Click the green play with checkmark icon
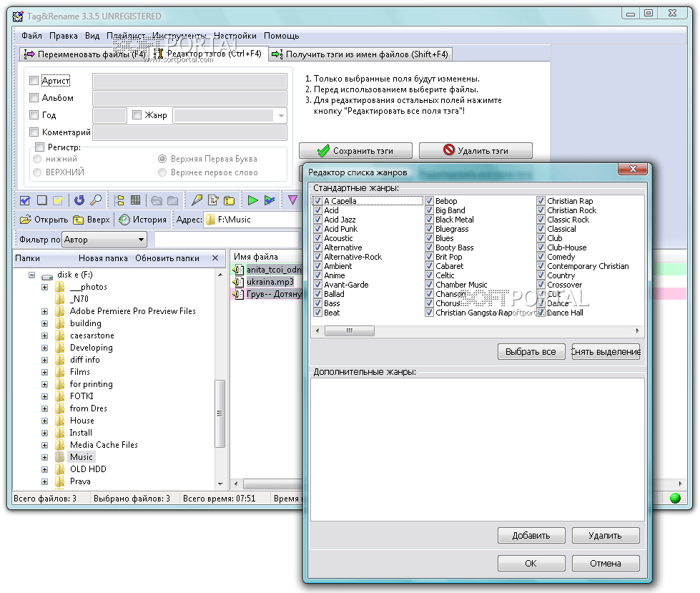The height and width of the screenshot is (593, 700). tap(269, 200)
